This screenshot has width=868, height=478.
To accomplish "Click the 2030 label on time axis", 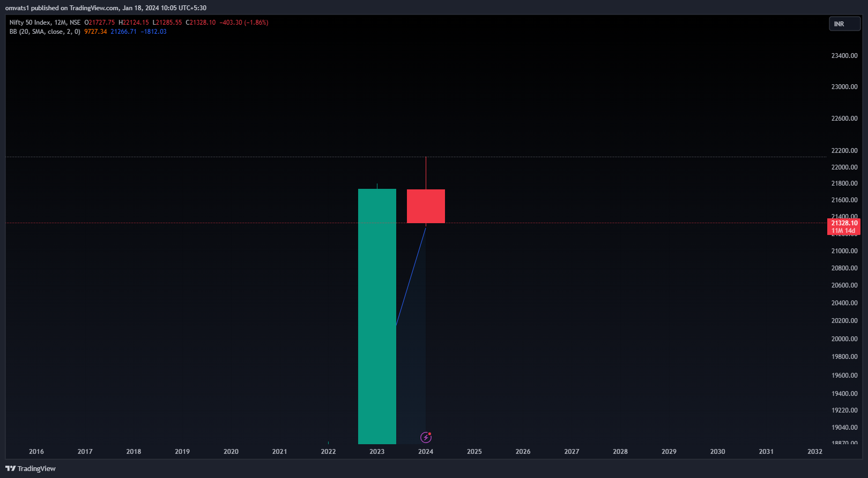I will (717, 452).
